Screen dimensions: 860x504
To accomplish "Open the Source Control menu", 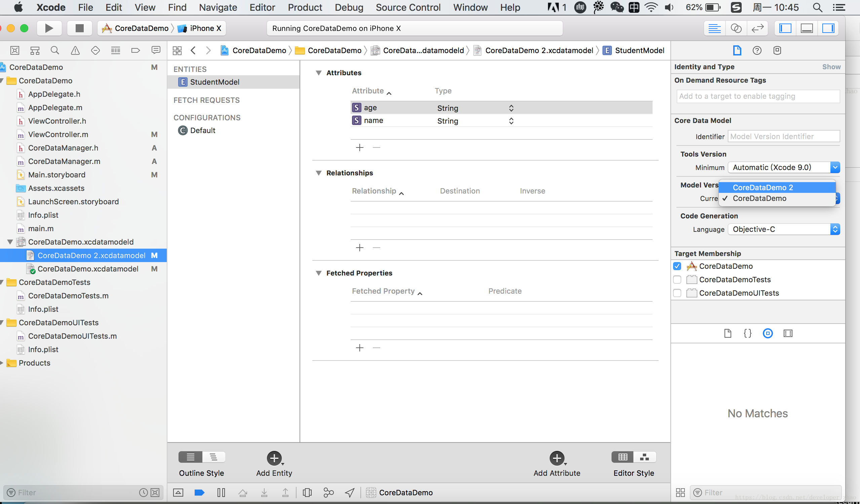I will point(408,7).
